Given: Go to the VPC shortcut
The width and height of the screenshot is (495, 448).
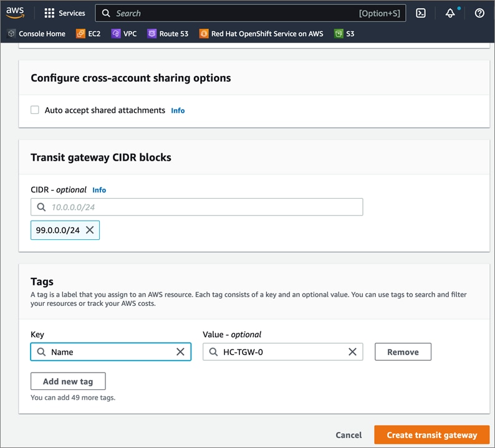Looking at the screenshot, I should click(x=130, y=34).
